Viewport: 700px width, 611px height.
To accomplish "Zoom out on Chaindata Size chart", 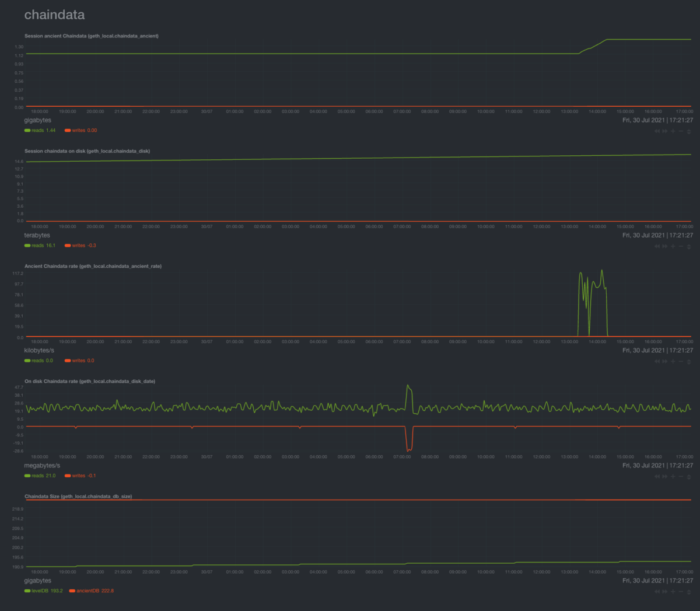I will (x=681, y=591).
